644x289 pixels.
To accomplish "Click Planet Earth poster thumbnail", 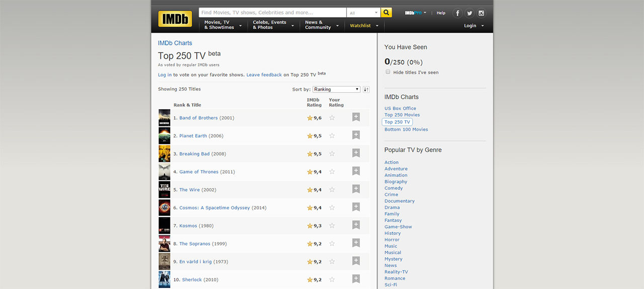I will (165, 136).
